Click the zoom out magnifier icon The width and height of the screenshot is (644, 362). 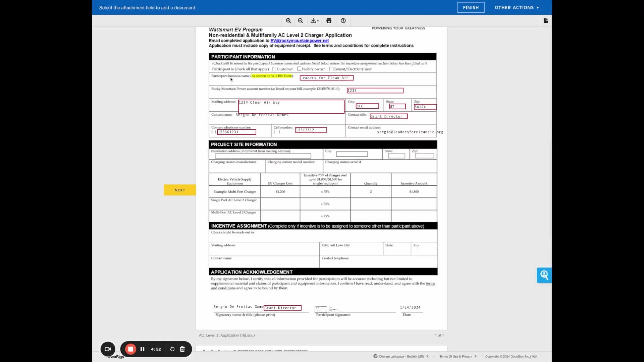301,21
